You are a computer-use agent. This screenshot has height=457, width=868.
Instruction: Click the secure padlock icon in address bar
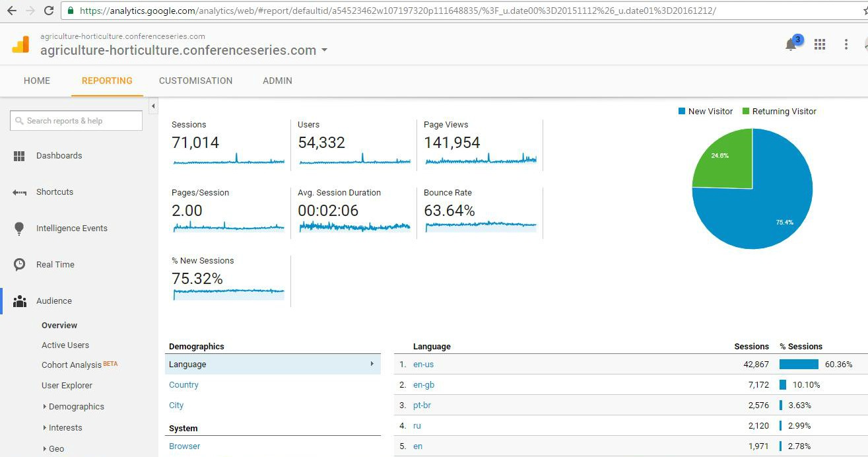[71, 11]
